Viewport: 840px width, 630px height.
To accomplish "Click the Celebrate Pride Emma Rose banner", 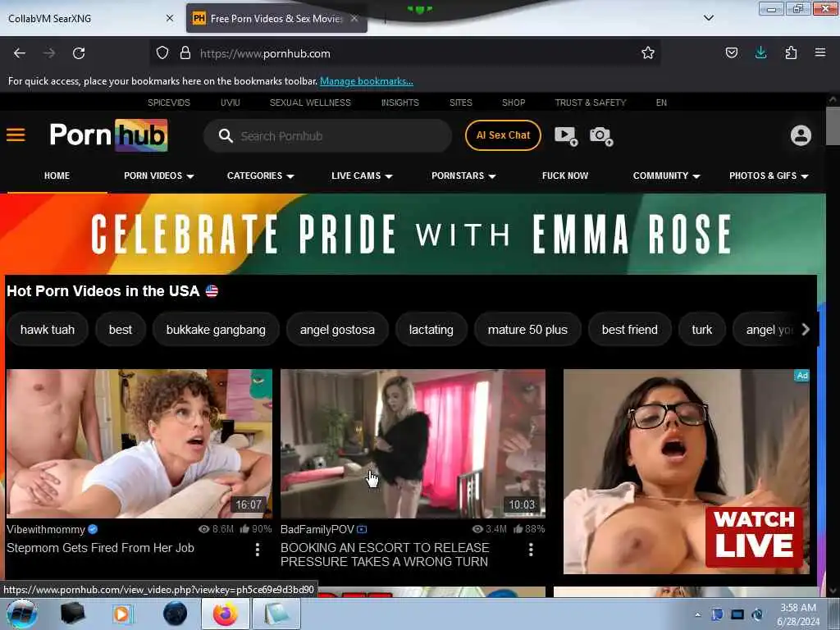I will click(x=413, y=234).
